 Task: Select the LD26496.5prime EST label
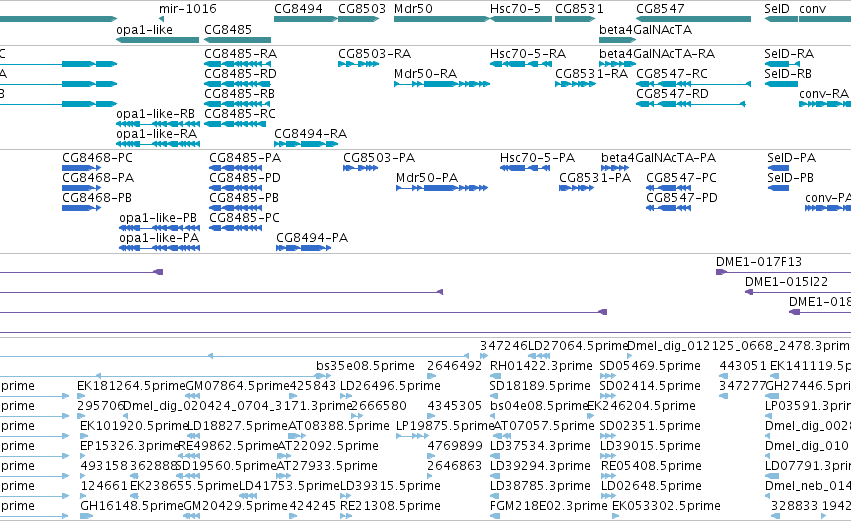click(x=390, y=386)
